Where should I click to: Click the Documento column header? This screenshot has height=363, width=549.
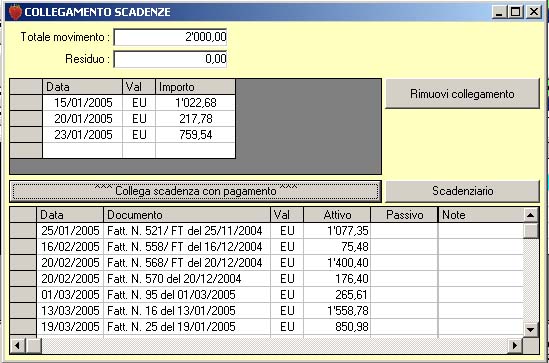point(187,215)
